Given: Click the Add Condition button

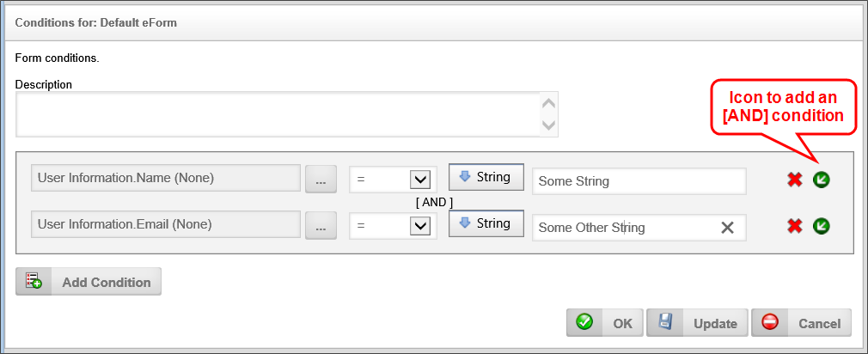Looking at the screenshot, I should coord(89,282).
